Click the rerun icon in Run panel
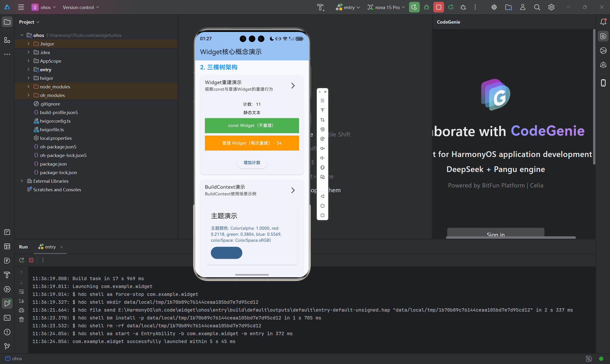 tap(22, 260)
